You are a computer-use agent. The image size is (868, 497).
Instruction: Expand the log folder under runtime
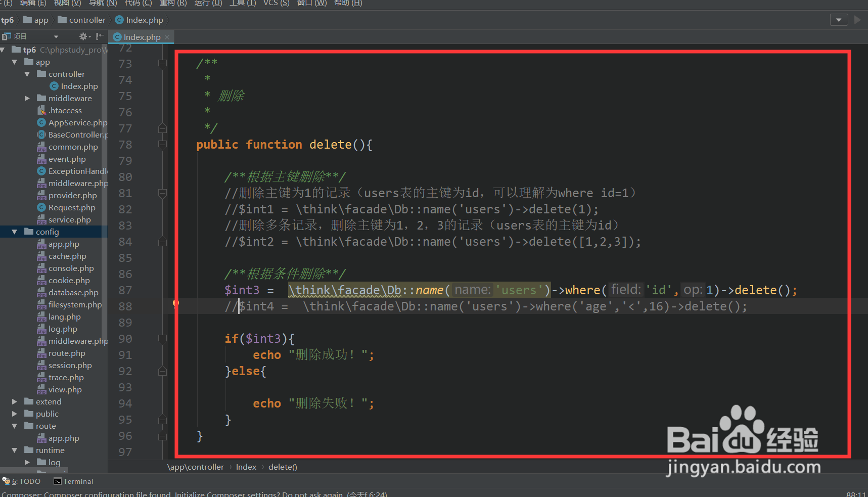27,462
